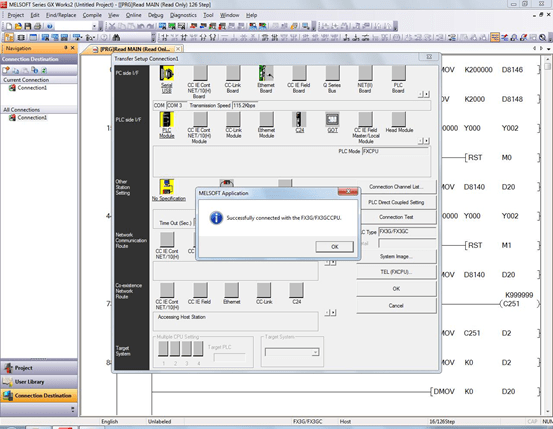The image size is (553, 429).
Task: Open the Find/Replace menu
Action: pyautogui.click(x=61, y=15)
